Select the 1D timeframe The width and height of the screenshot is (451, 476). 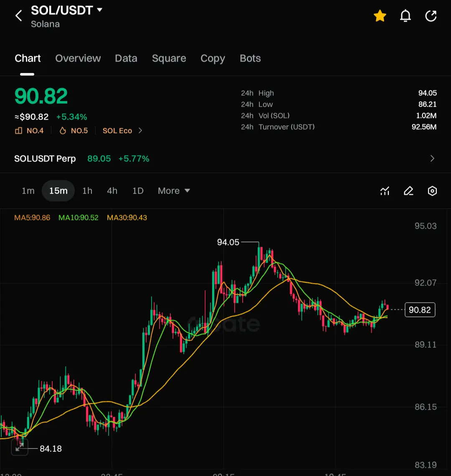click(x=138, y=191)
